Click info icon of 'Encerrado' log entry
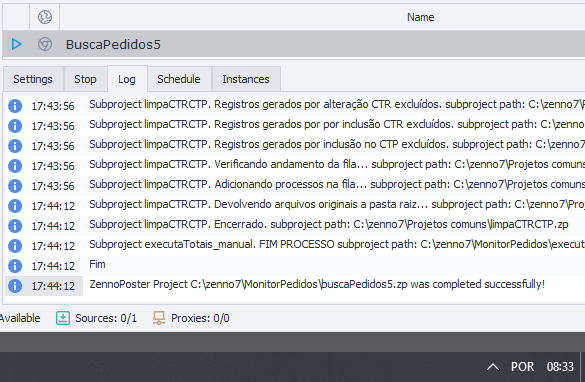Image resolution: width=585 pixels, height=382 pixels. (x=15, y=226)
